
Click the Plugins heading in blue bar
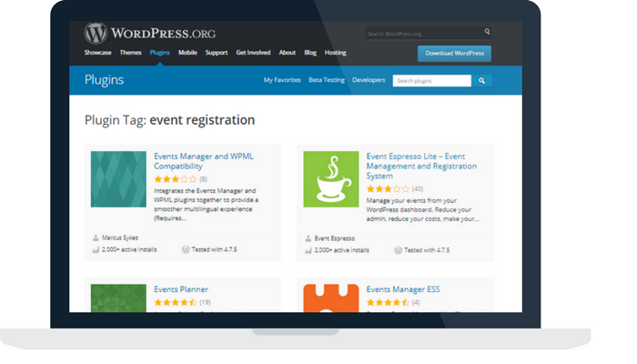coord(104,80)
